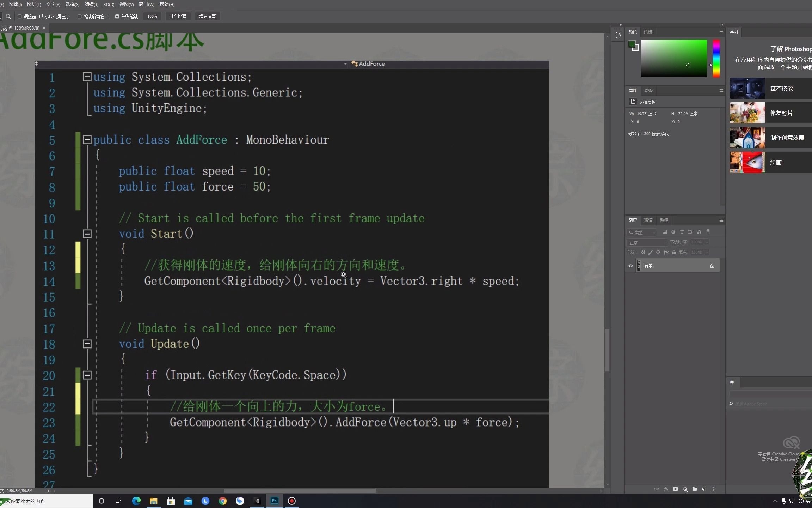
Task: Click the 适合屏幕 button
Action: point(178,16)
